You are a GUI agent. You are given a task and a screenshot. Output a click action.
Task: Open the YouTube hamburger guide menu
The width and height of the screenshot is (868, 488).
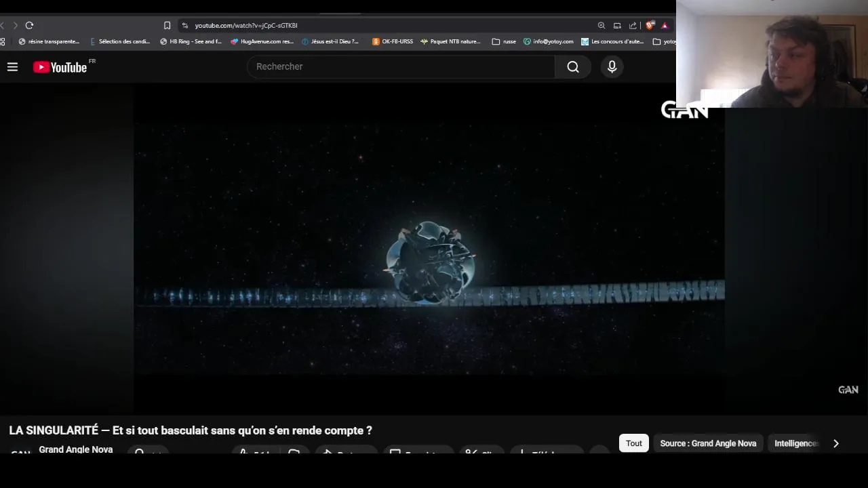[12, 66]
